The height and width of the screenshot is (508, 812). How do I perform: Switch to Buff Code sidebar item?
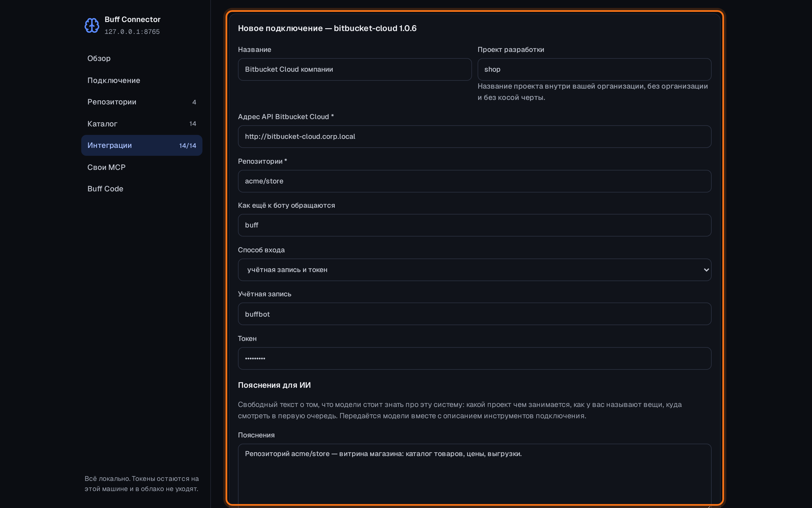point(142,189)
